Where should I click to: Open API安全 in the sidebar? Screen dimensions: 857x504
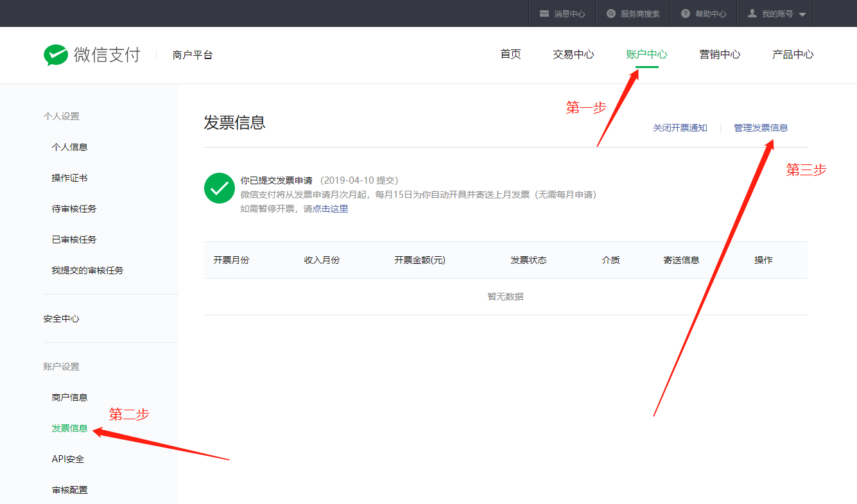(x=67, y=459)
